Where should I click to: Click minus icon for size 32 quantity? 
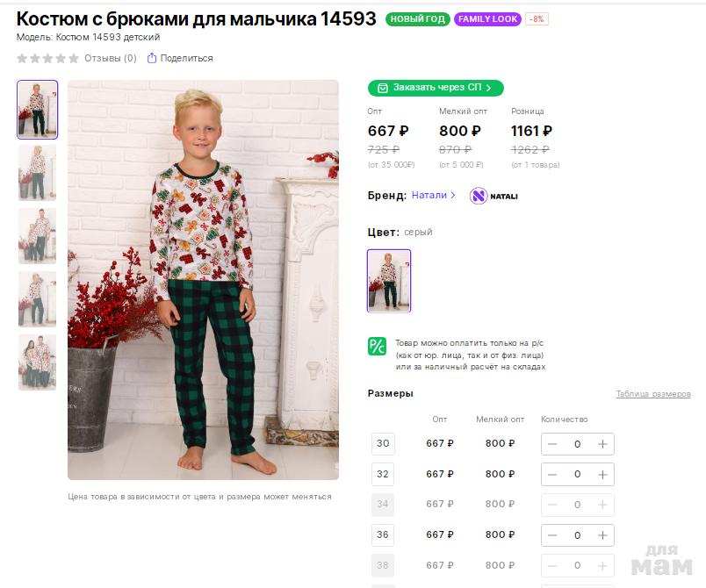click(552, 475)
